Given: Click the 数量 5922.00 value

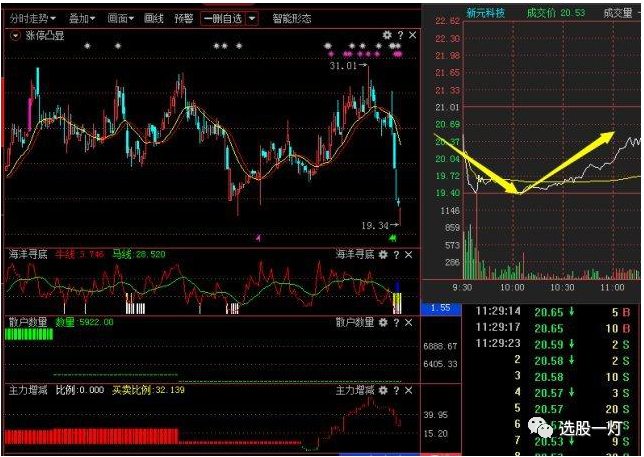Looking at the screenshot, I should [x=85, y=322].
